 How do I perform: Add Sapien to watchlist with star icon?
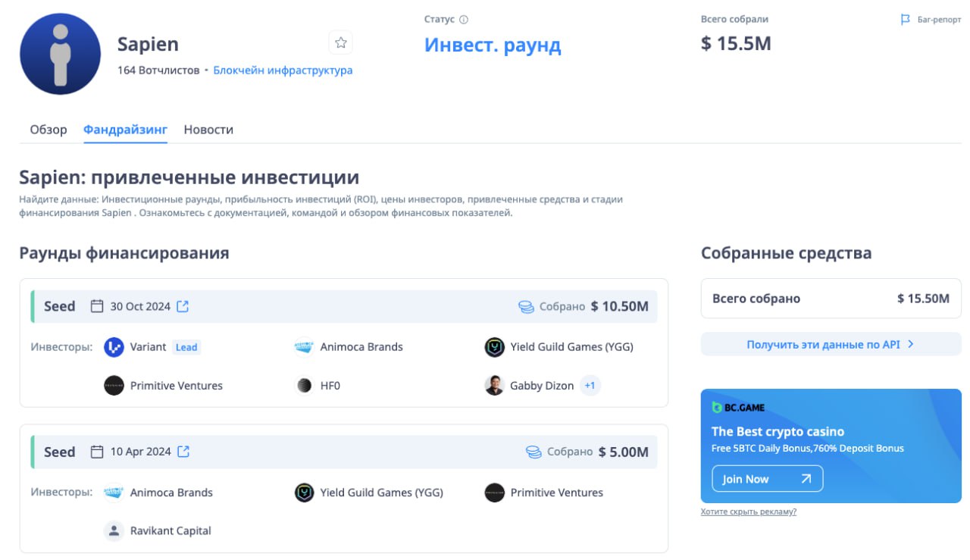pos(341,42)
